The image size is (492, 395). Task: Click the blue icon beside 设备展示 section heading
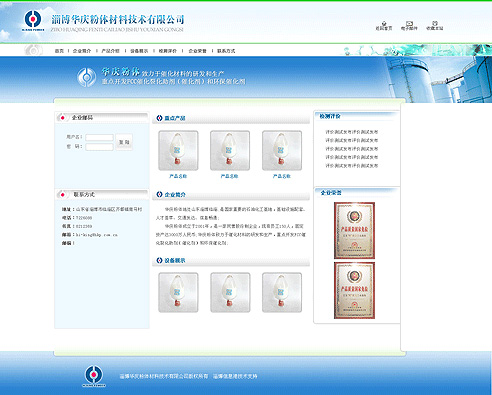(x=159, y=260)
